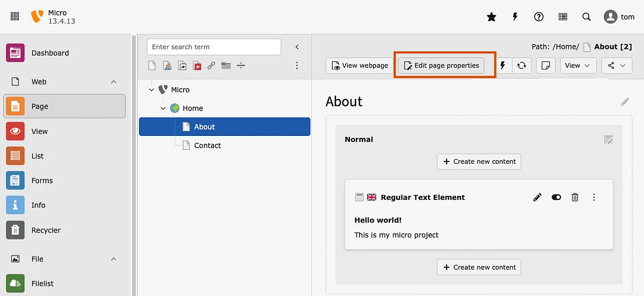Select the Contact page in tree
This screenshot has height=296, width=644.
click(207, 146)
